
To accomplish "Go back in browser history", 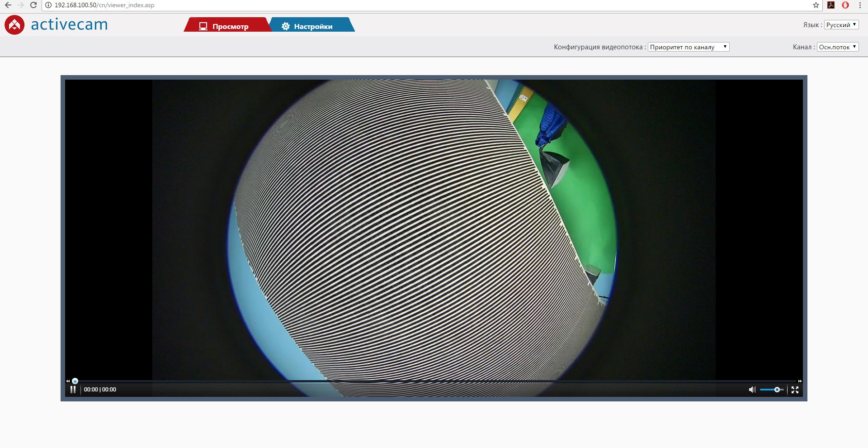I will 8,5.
